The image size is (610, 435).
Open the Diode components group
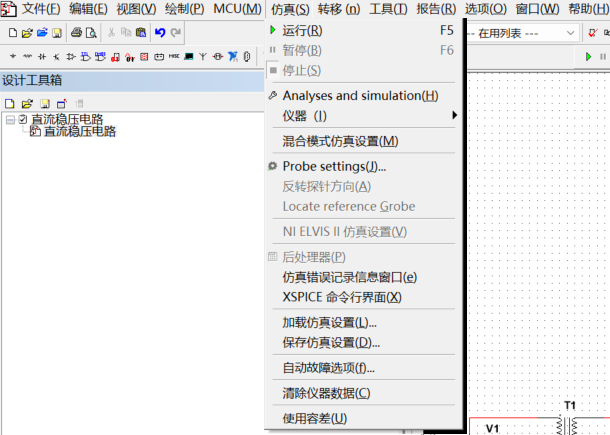point(42,57)
